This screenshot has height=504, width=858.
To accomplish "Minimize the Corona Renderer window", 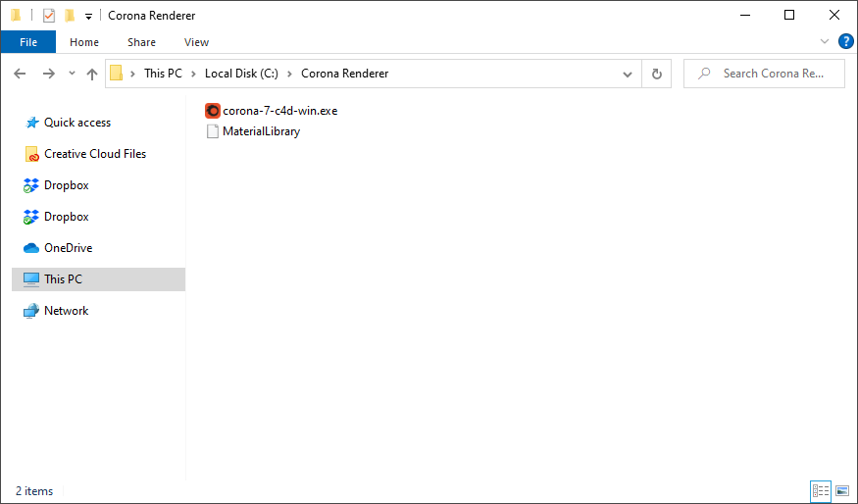I will point(745,16).
